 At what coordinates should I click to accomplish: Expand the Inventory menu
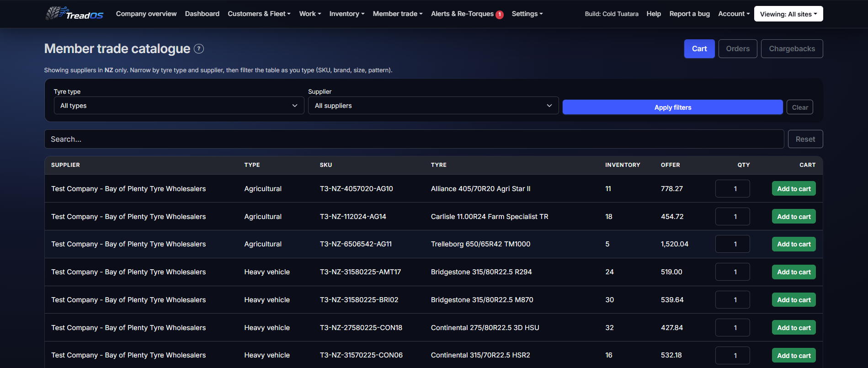347,14
